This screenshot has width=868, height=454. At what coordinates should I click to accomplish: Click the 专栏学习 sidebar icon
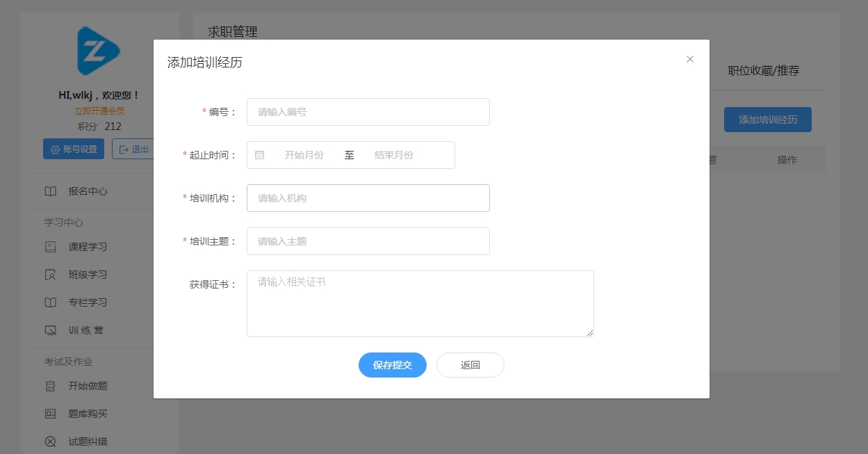click(51, 302)
